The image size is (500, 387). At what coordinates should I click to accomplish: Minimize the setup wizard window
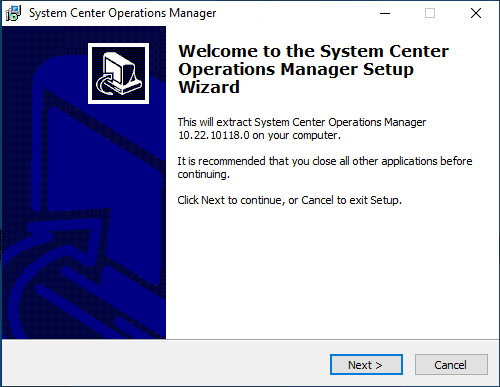385,13
